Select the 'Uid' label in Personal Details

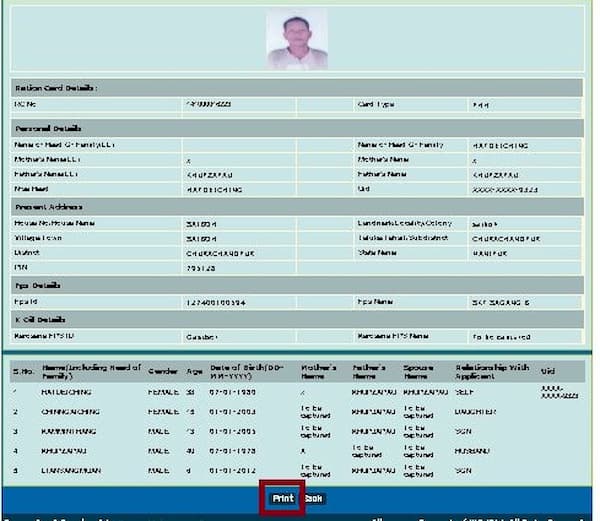(364, 189)
